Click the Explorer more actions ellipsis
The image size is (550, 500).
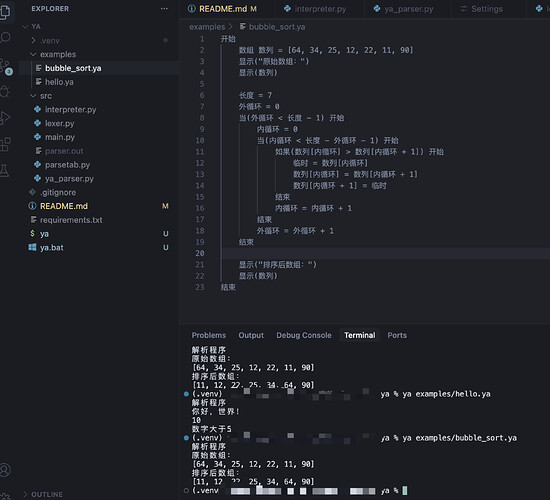point(164,8)
